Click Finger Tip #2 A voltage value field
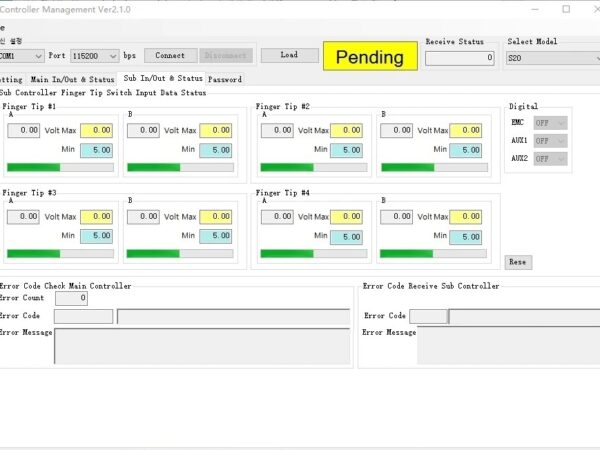 point(277,130)
